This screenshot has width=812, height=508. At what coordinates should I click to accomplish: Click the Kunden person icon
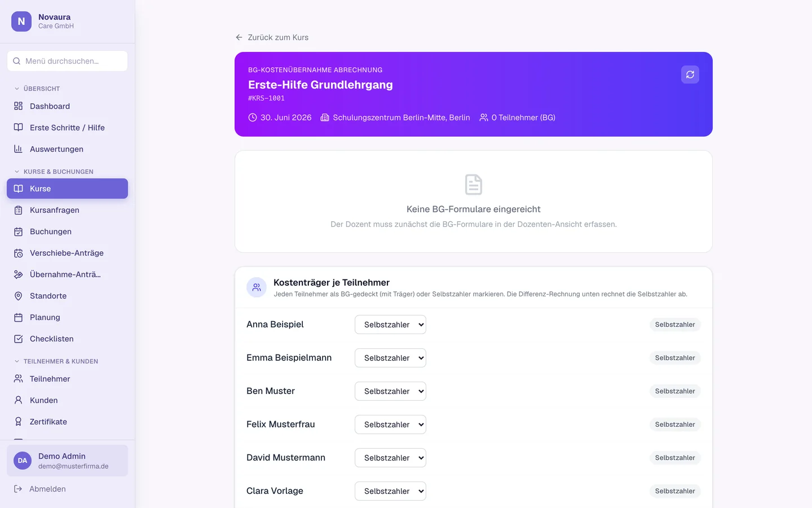click(18, 400)
